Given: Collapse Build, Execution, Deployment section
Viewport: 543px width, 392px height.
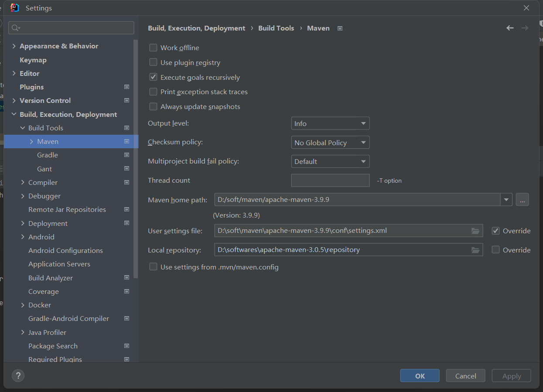Looking at the screenshot, I should pos(14,114).
